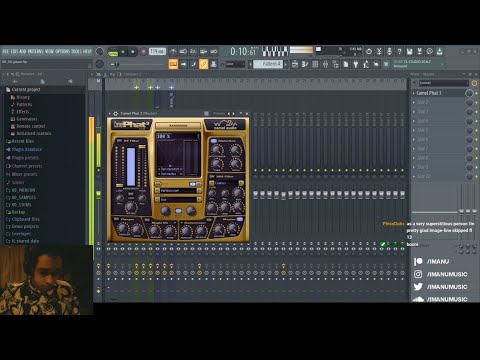This screenshot has height=360, width=480.
Task: Click the red record button
Action: tap(143, 52)
